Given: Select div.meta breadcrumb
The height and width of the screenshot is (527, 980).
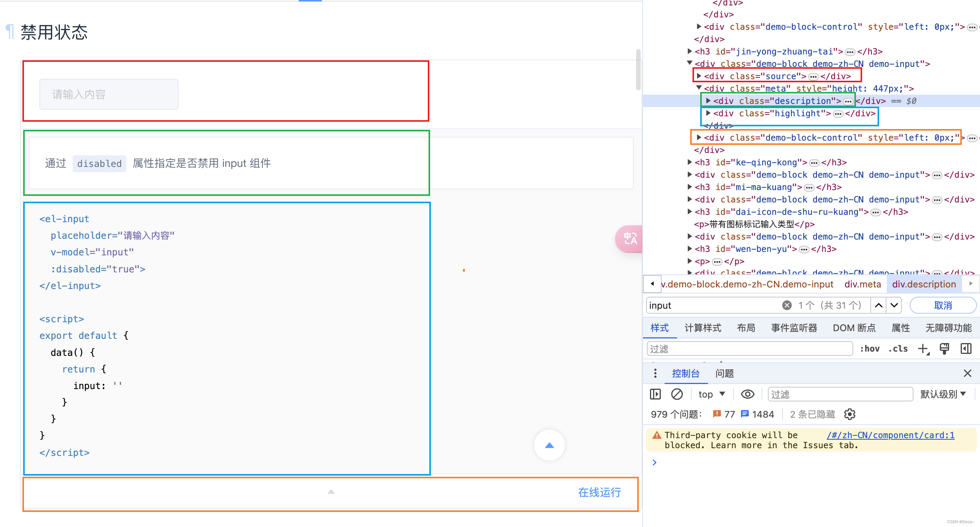Looking at the screenshot, I should tap(863, 284).
